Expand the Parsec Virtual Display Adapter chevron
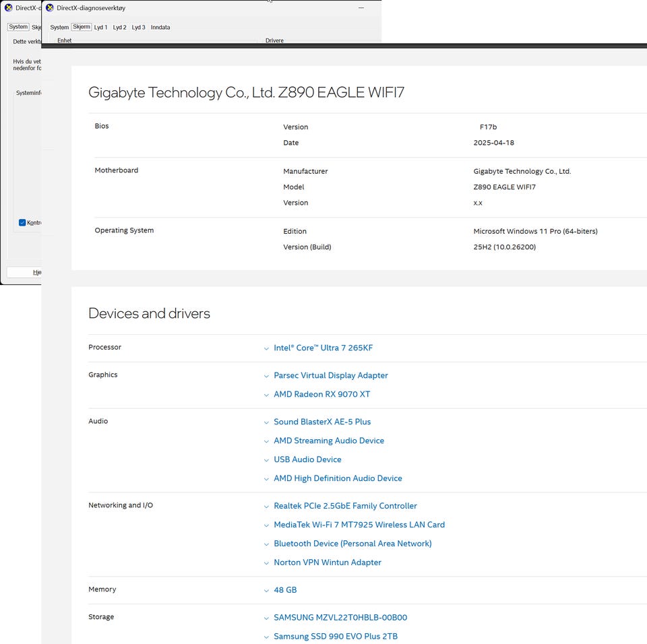 pyautogui.click(x=266, y=377)
